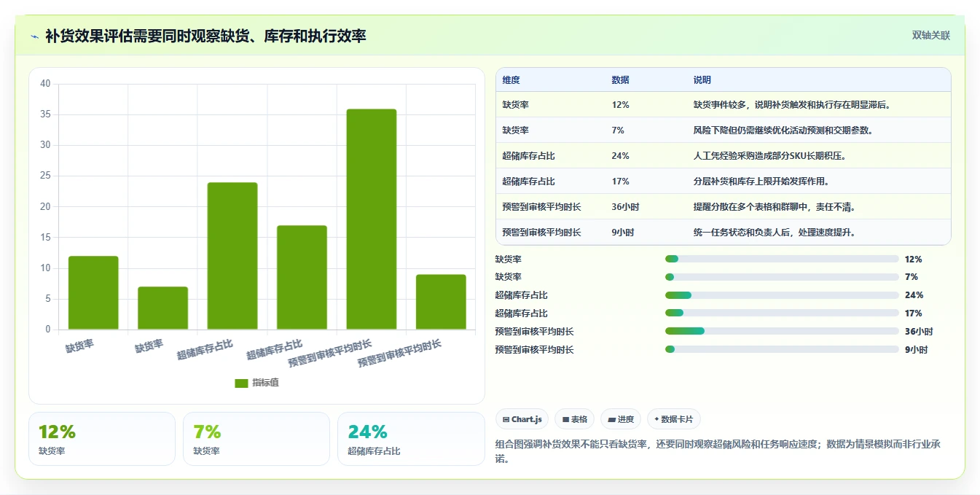Click the y-axis label 20
The image size is (980, 495).
(45, 207)
